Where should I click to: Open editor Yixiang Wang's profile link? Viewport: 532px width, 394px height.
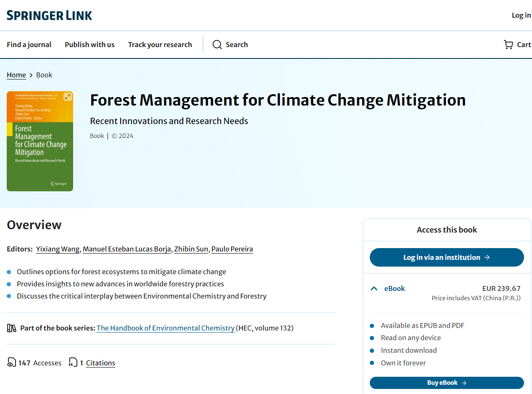pyautogui.click(x=58, y=249)
